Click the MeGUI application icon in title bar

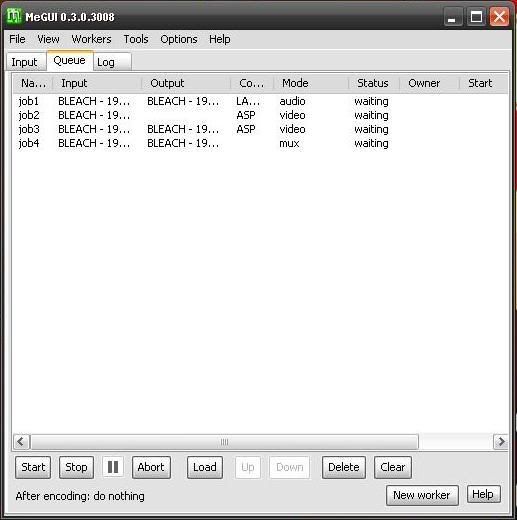(14, 16)
